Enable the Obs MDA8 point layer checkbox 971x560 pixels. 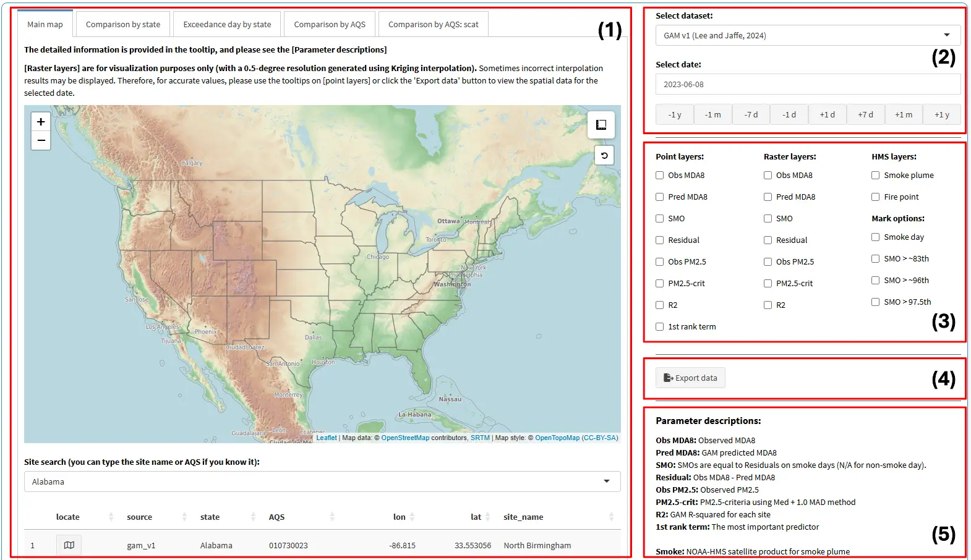point(660,176)
